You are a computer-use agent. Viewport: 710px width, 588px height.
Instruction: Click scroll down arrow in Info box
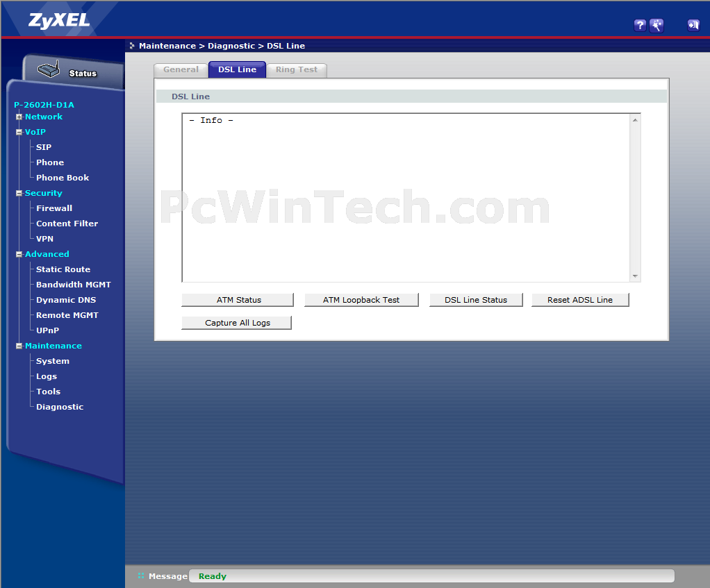pyautogui.click(x=635, y=276)
